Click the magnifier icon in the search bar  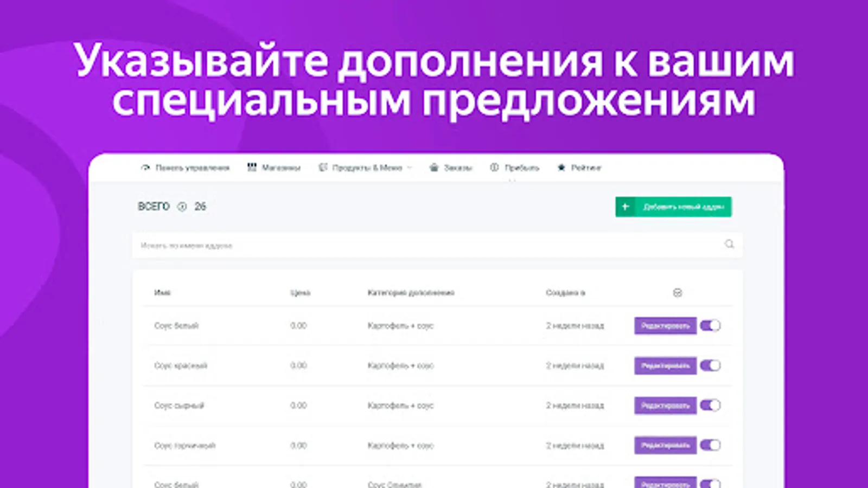pos(729,245)
